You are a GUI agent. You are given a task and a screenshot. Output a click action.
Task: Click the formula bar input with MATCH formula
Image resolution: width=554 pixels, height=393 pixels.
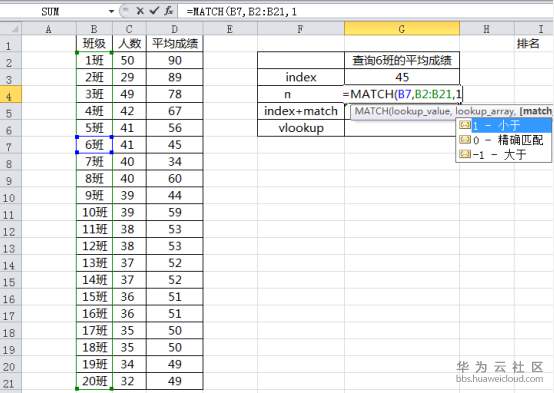366,12
